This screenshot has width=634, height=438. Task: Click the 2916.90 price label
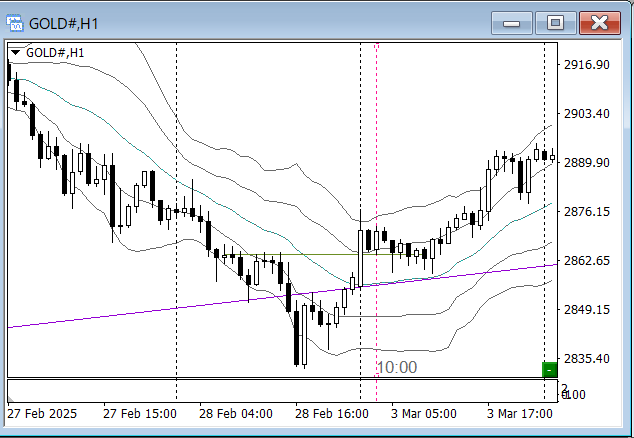(587, 65)
